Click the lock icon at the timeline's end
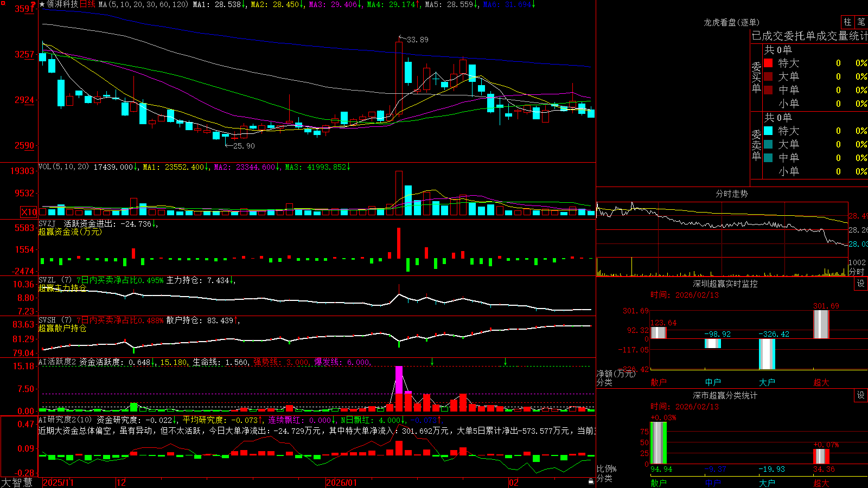868x488 pixels. (x=591, y=481)
